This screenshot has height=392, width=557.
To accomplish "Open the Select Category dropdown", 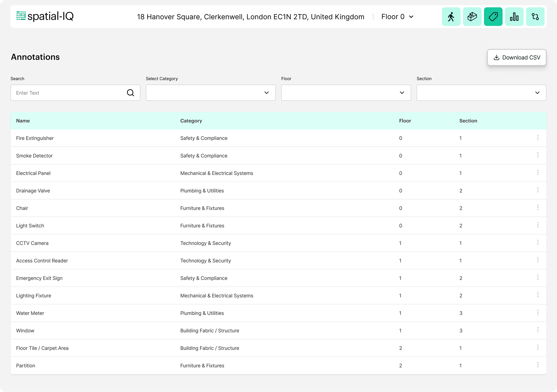I will pos(210,93).
